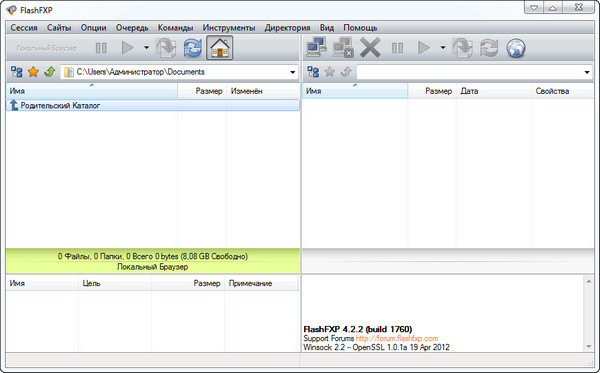Click the connect computers icon
Viewport: 600px width, 373px height.
pyautogui.click(x=316, y=47)
